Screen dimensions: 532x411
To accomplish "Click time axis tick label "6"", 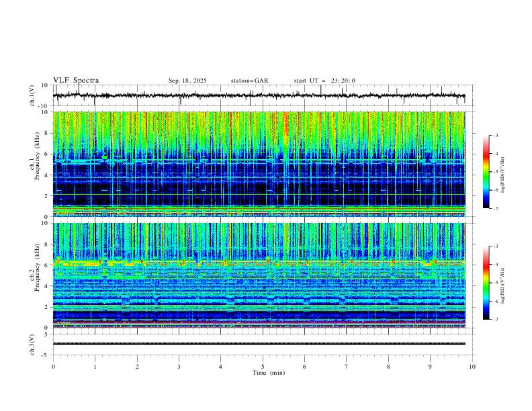I will 304,367.
